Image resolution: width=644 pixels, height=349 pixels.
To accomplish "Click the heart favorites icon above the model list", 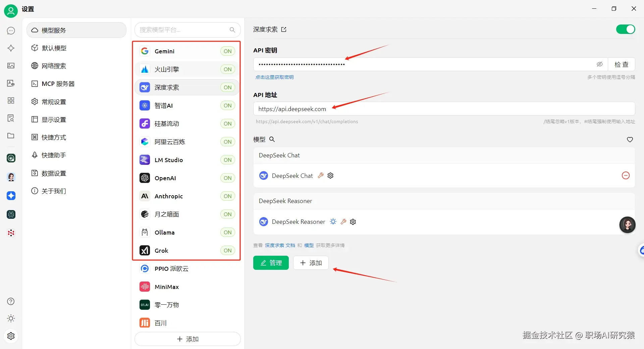I will tap(630, 140).
